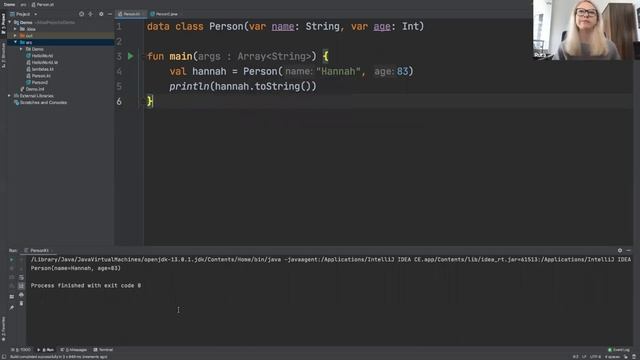Click the restore layout icon in Run panel
Image resolution: width=640 pixels, height=360 pixels.
pyautogui.click(x=11, y=297)
